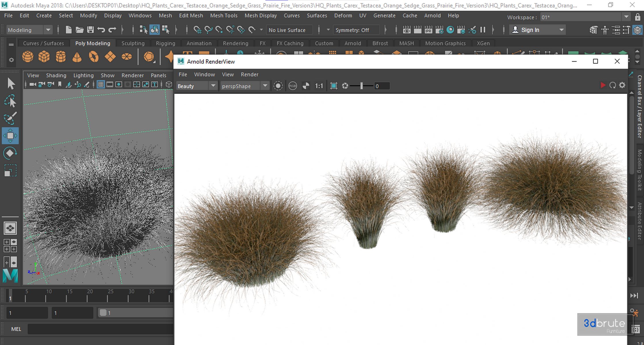Open Arnold RenderView settings gear
The image size is (644, 345).
622,85
